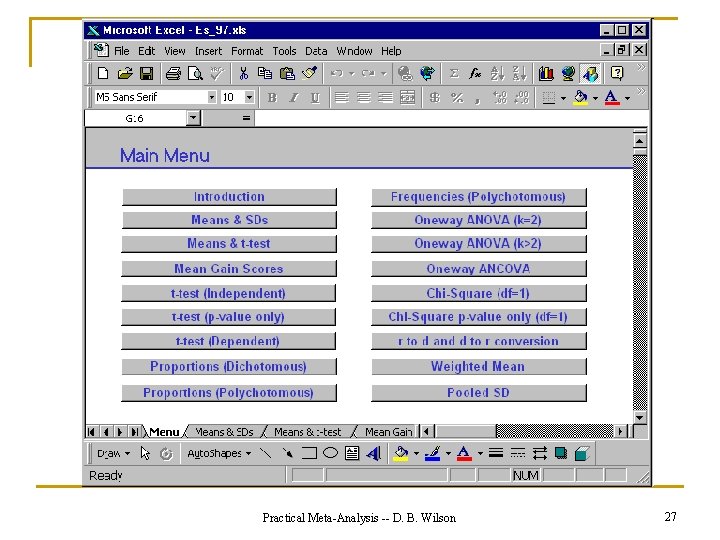The image size is (720, 540).
Task: Open the Format menu
Action: click(247, 51)
